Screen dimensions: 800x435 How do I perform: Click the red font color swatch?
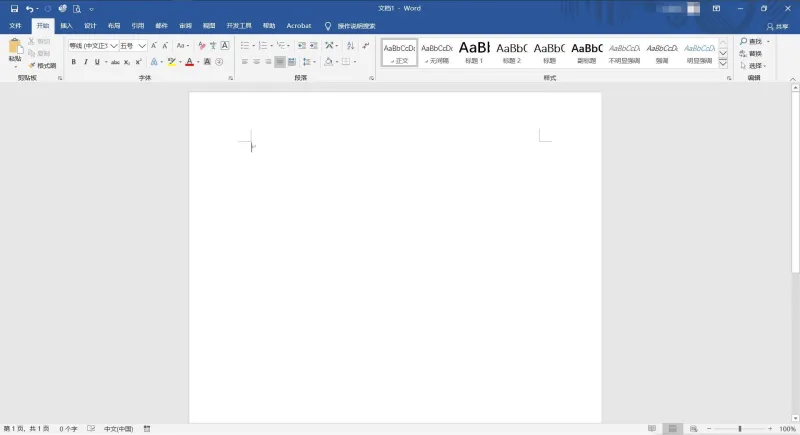tap(189, 62)
